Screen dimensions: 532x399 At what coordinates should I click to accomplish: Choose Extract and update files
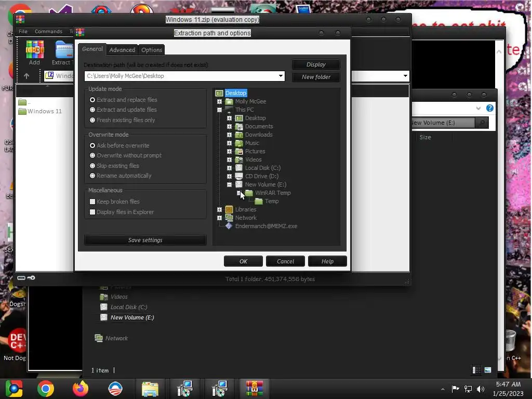[123, 110]
